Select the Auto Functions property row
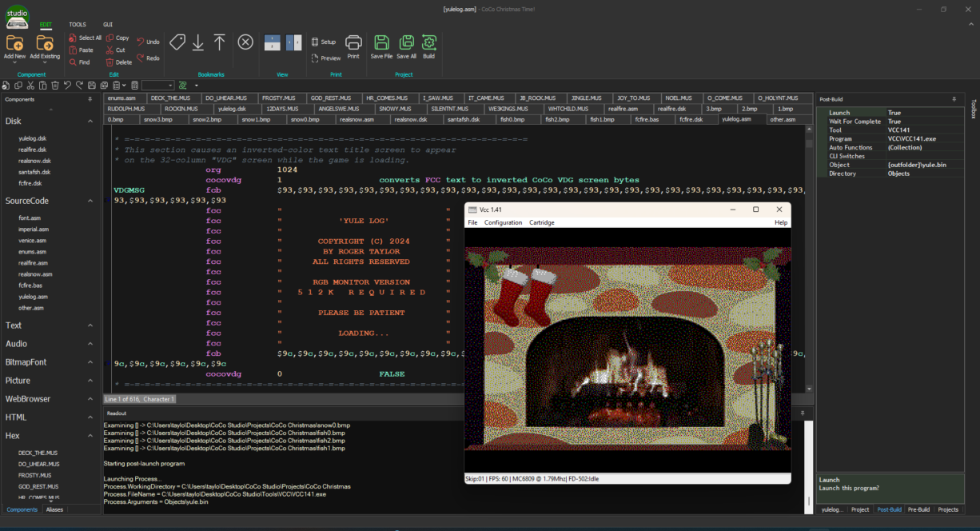Screen dimensions: 980x531 pos(890,147)
